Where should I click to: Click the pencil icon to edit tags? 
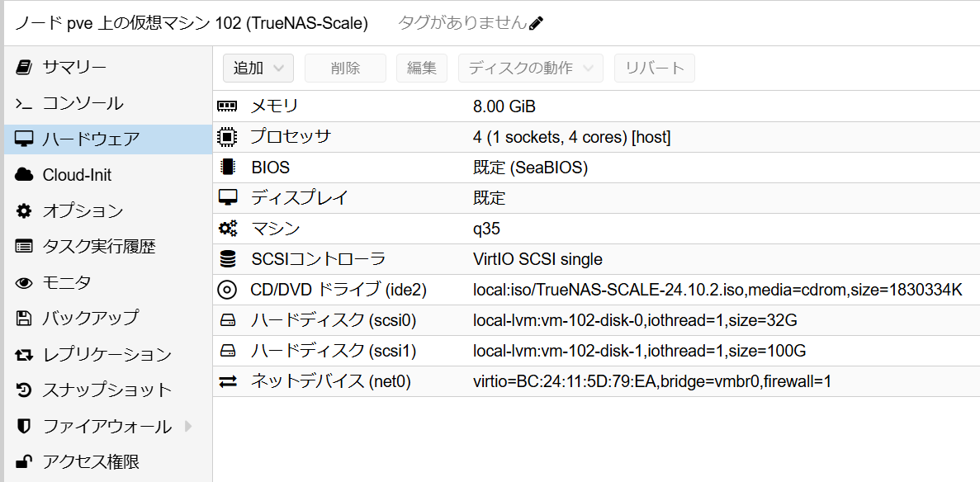pos(536,24)
